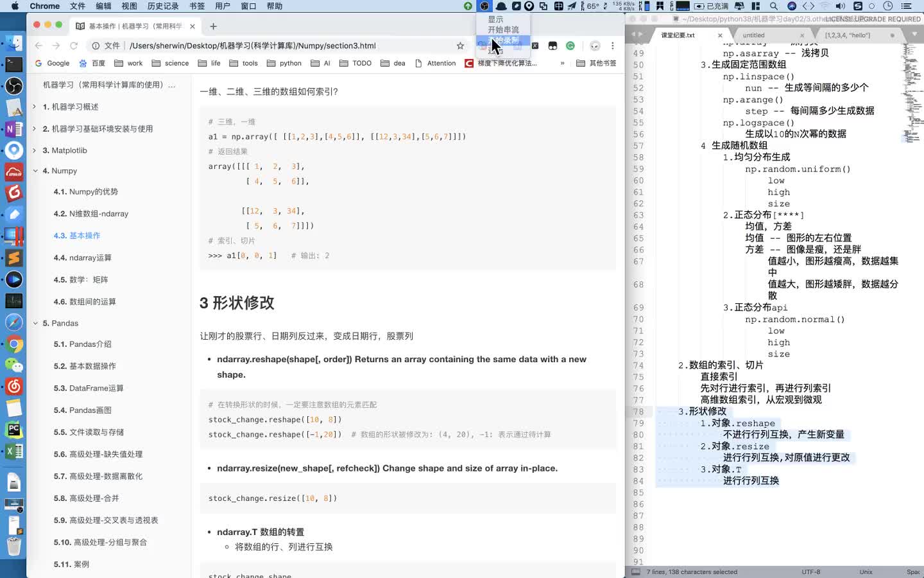Click the Chrome address bar URL
Screen dimensions: 924x578
coord(253,46)
